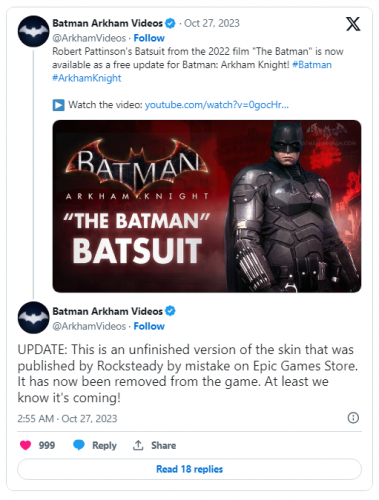This screenshot has width=379, height=500.
Task: Like the tweet with the heart icon
Action: click(25, 445)
